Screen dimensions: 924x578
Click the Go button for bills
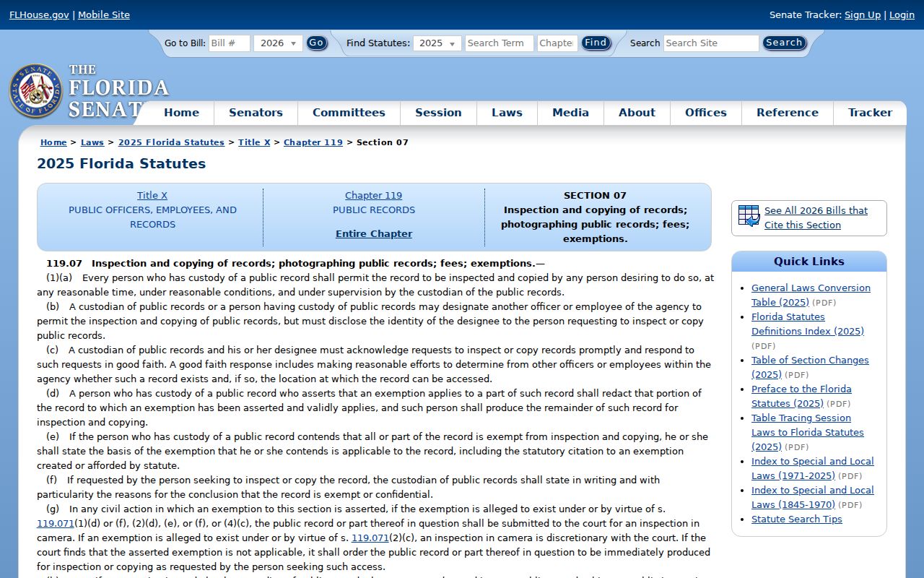tap(316, 43)
